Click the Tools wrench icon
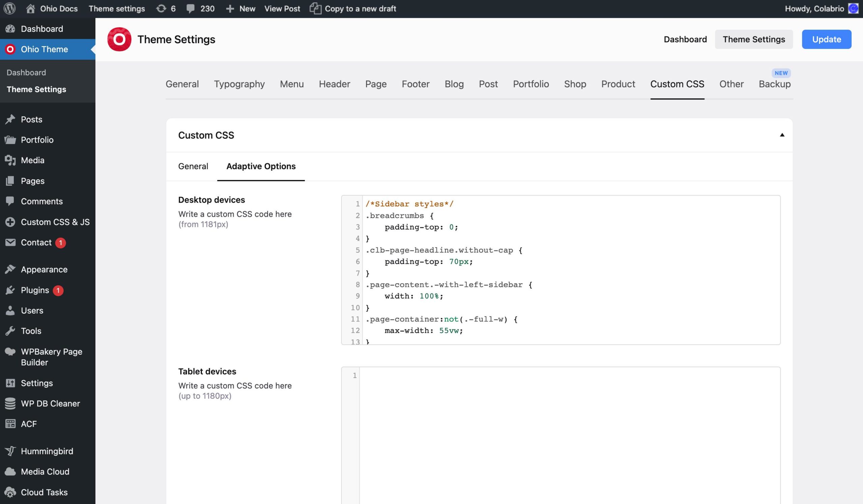863x504 pixels. coord(10,331)
